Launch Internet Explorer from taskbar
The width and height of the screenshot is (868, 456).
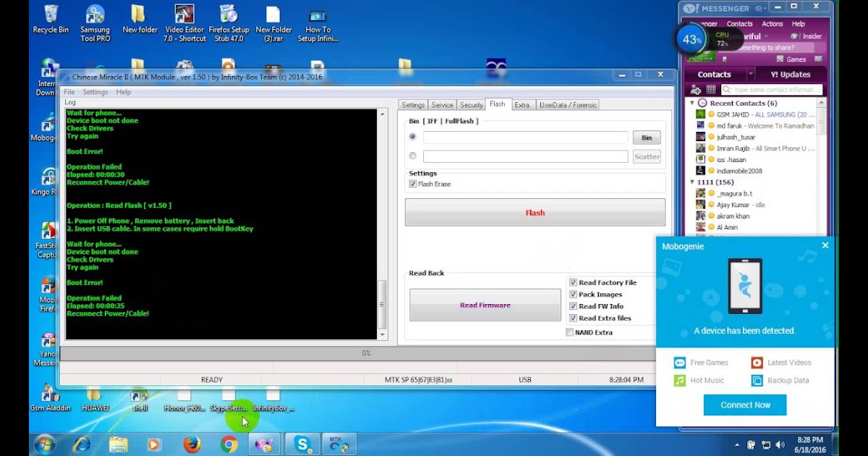[81, 444]
